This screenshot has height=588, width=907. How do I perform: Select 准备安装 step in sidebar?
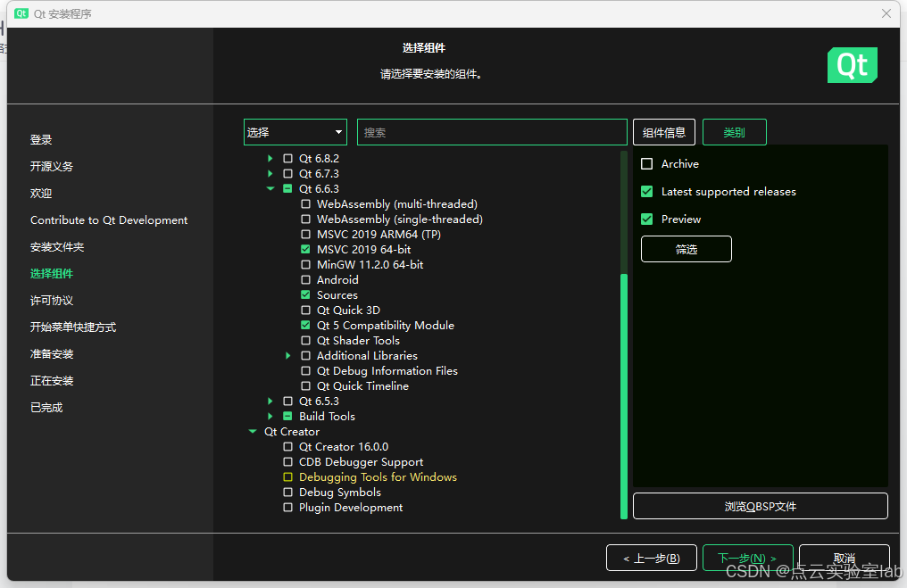52,354
